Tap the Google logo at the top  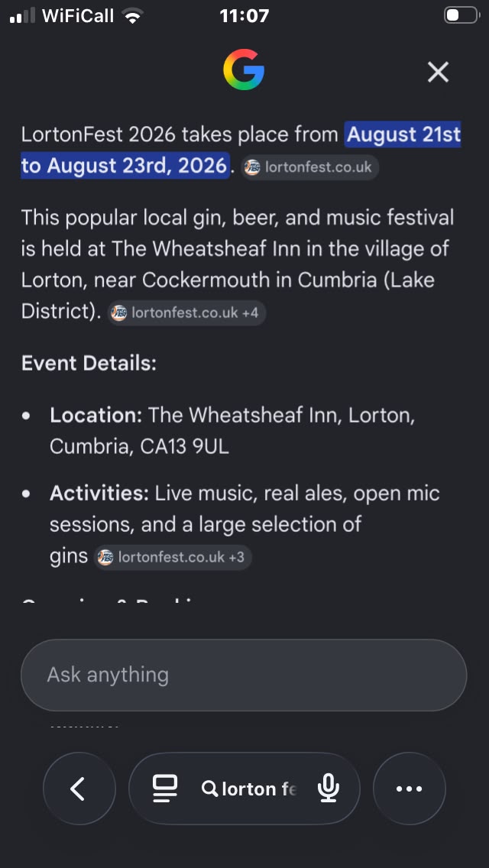tap(244, 70)
